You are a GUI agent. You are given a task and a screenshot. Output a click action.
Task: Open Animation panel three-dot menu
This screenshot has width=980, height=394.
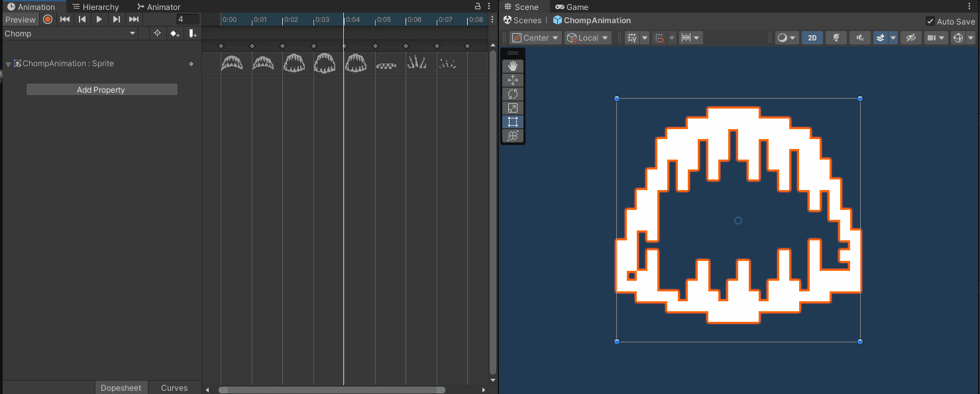point(489,6)
